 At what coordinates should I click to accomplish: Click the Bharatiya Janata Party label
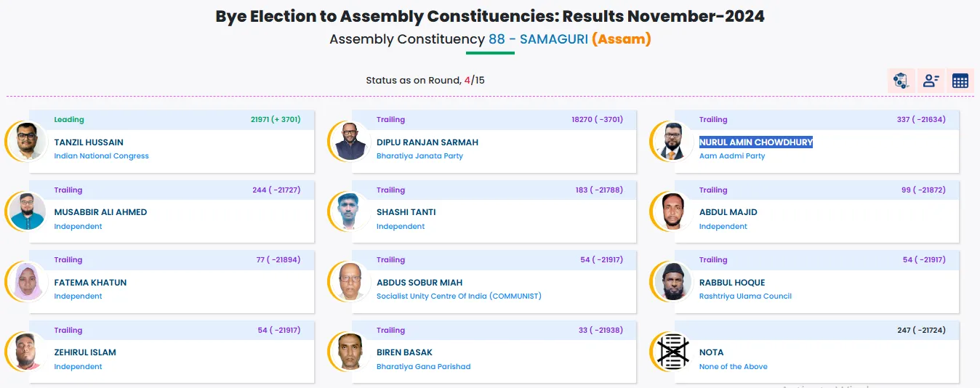419,156
